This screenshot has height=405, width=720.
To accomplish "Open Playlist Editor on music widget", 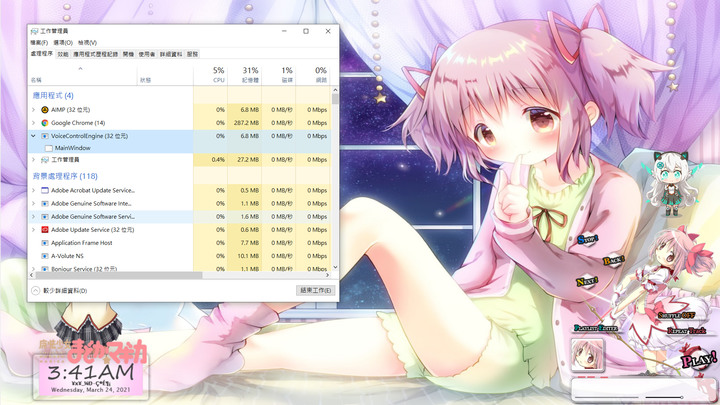I will tap(596, 328).
